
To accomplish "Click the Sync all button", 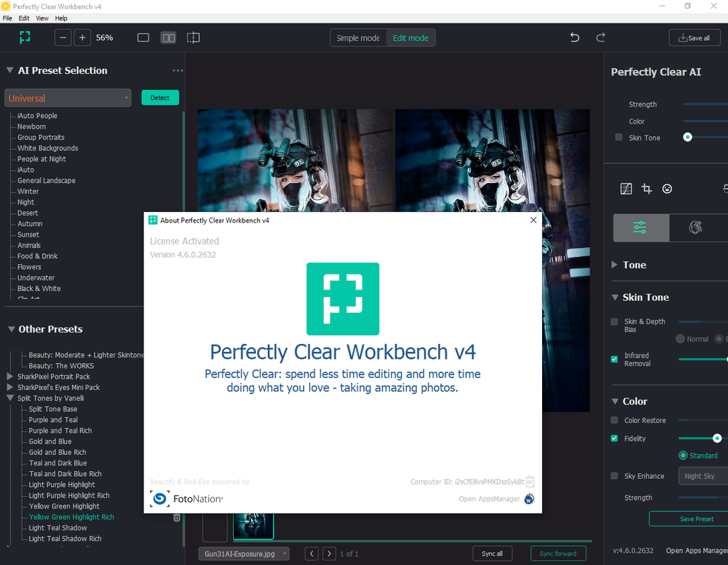I will tap(492, 554).
